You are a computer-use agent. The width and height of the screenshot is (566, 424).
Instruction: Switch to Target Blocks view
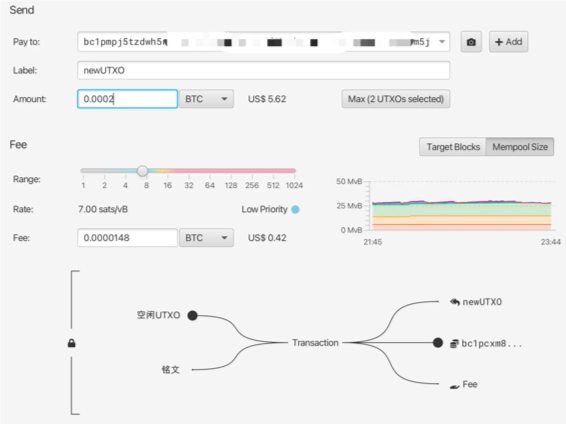pos(453,147)
